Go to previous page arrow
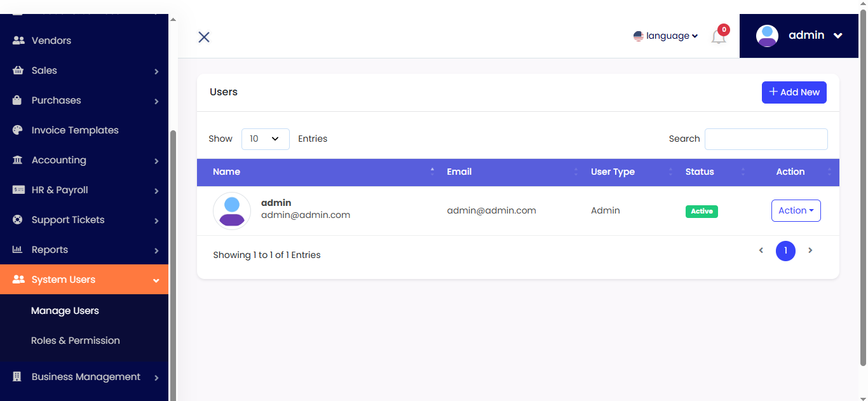 click(x=761, y=250)
